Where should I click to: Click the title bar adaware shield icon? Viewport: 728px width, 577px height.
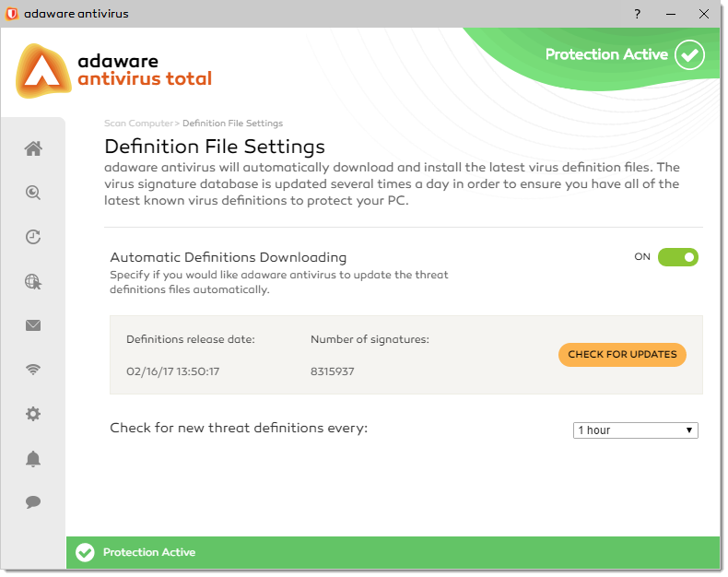coord(12,14)
